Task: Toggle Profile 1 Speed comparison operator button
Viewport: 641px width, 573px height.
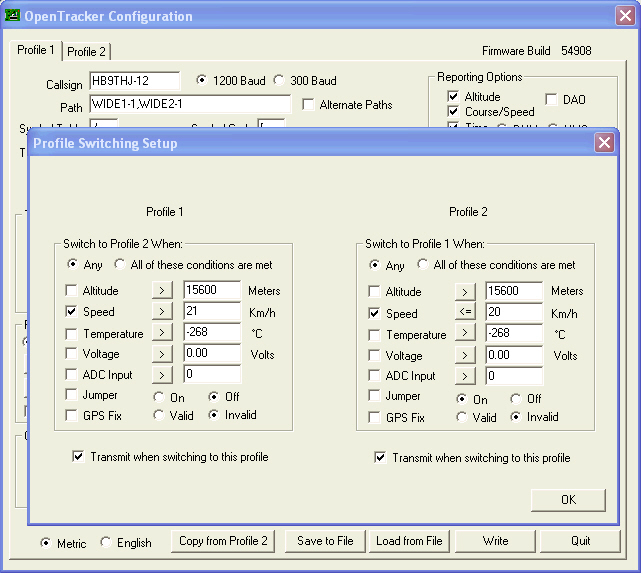Action: [x=162, y=311]
